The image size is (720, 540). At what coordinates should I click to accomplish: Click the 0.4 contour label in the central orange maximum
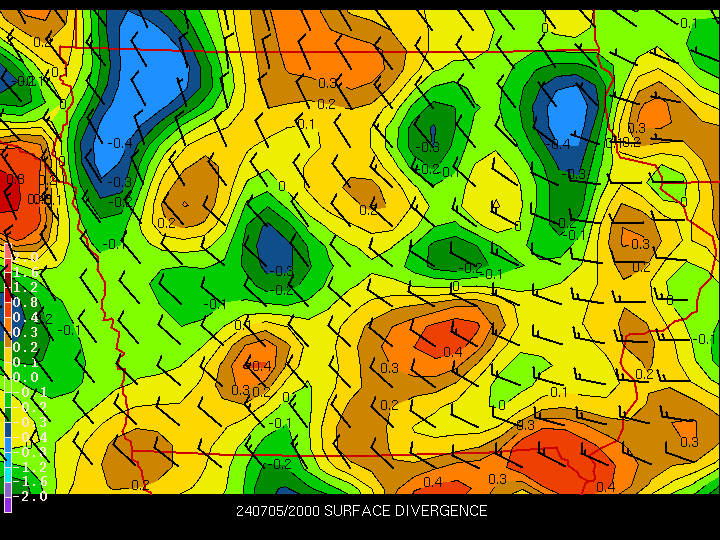tap(452, 352)
